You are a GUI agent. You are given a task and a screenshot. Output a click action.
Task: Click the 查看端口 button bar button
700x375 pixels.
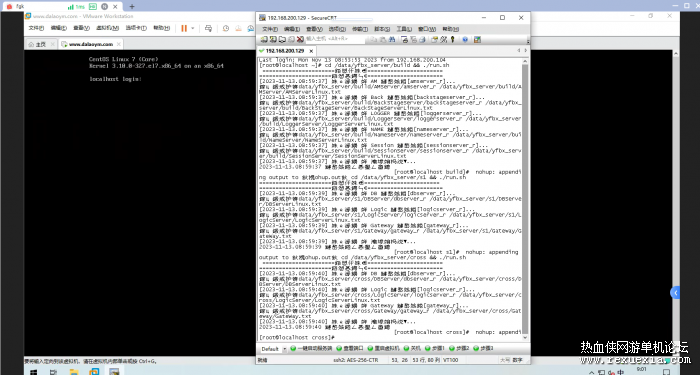point(350,348)
